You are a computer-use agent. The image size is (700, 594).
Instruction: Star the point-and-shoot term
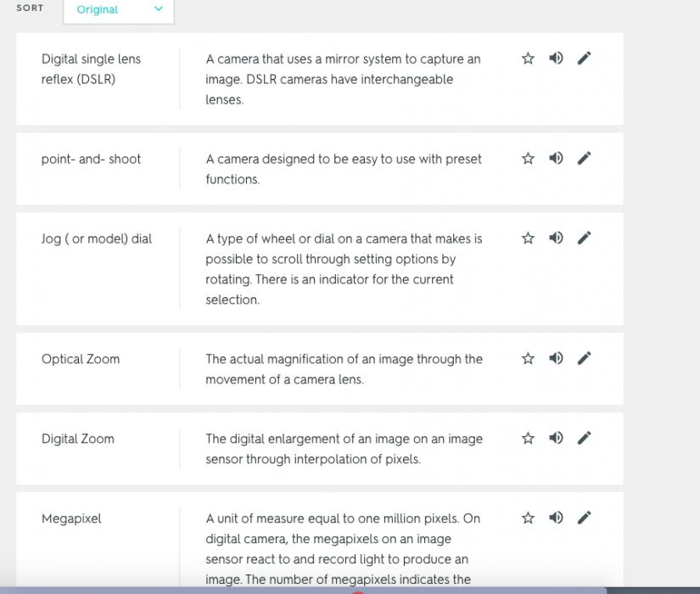tap(528, 159)
